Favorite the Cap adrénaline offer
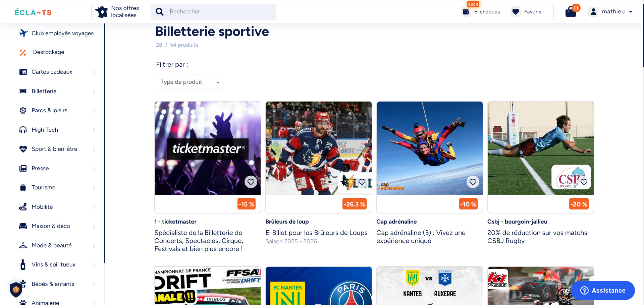The image size is (644, 305). coord(473,182)
